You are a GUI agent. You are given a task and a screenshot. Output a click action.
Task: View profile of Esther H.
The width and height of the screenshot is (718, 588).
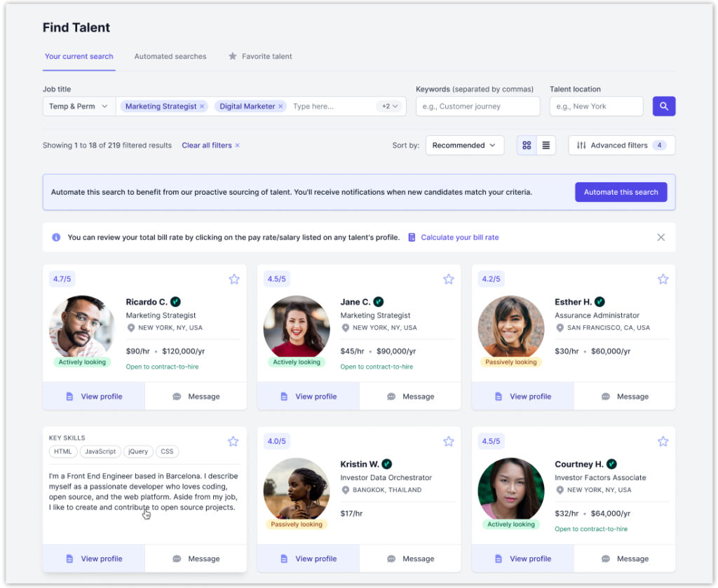(522, 397)
